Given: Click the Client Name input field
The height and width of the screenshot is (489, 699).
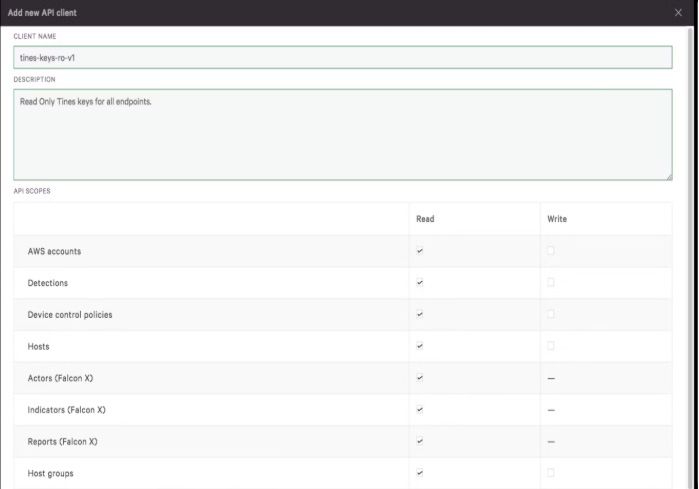Looking at the screenshot, I should [342, 58].
